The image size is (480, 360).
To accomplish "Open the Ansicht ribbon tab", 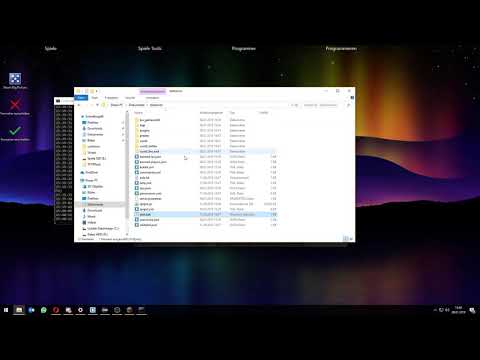I will tap(130, 98).
